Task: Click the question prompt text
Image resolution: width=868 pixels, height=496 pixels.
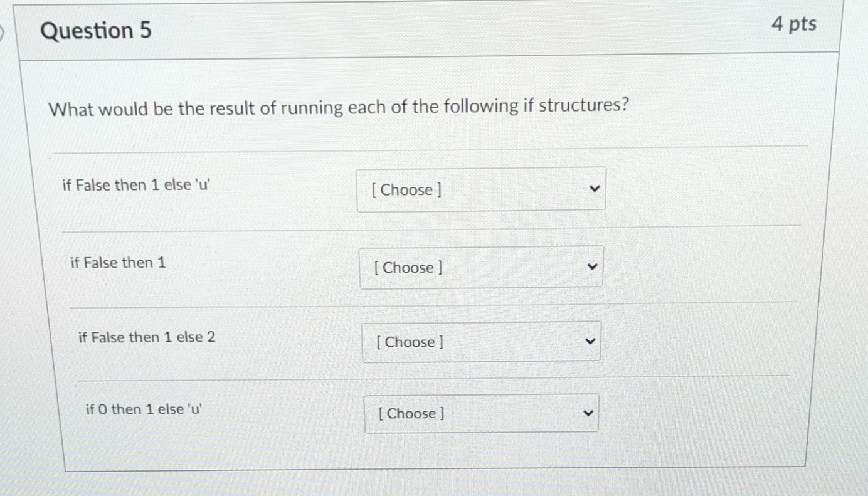Action: point(339,107)
